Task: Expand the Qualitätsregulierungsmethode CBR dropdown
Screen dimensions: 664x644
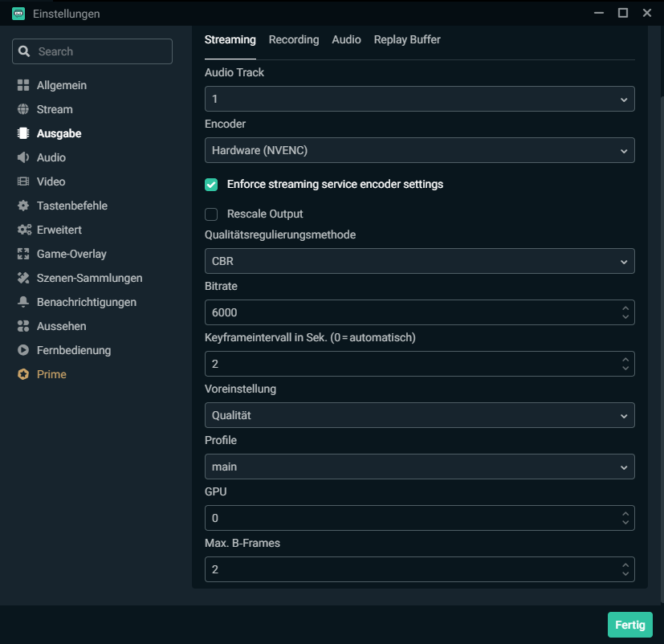Action: point(419,261)
